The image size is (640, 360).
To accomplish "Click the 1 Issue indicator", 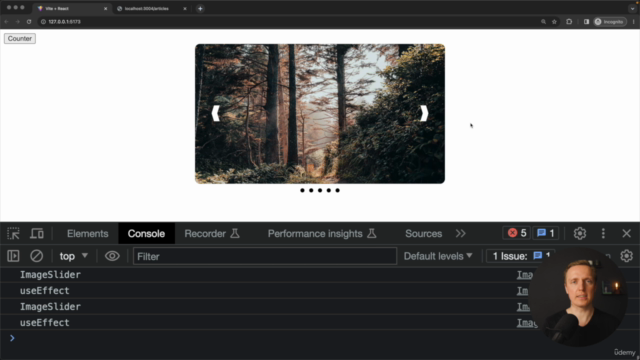I will (521, 256).
